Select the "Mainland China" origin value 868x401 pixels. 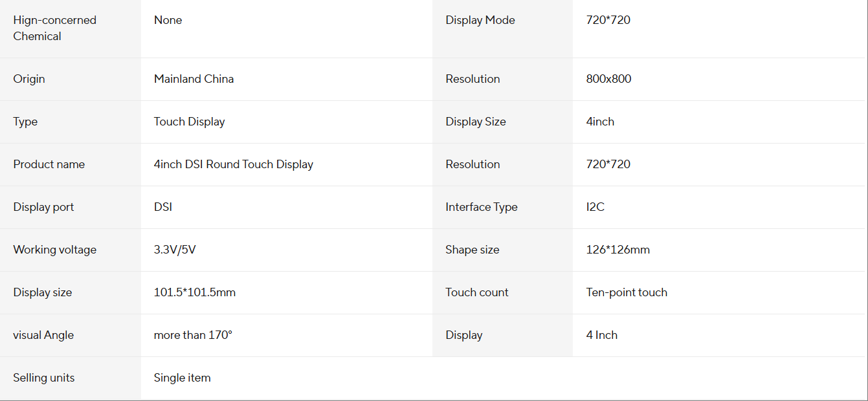tap(194, 79)
